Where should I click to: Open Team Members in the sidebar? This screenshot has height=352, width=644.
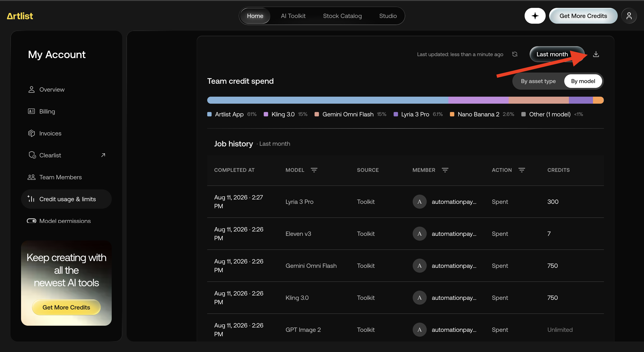(66, 177)
